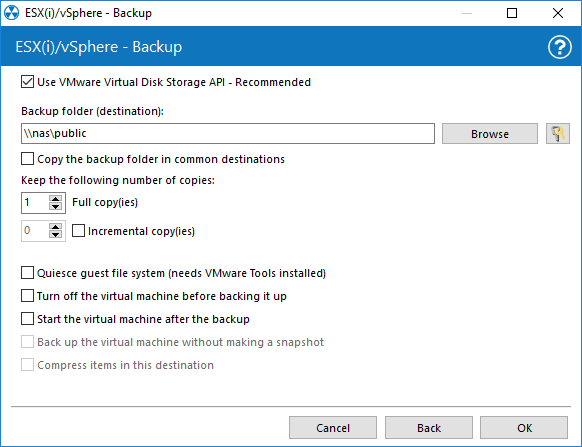Enable Quiesce guest file system option
This screenshot has width=582, height=447.
27,273
